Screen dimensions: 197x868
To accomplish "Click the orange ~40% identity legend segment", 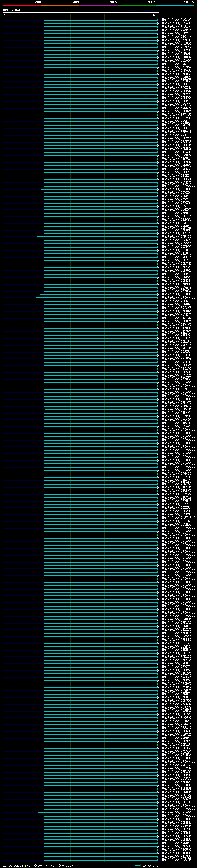I will coord(60,6).
